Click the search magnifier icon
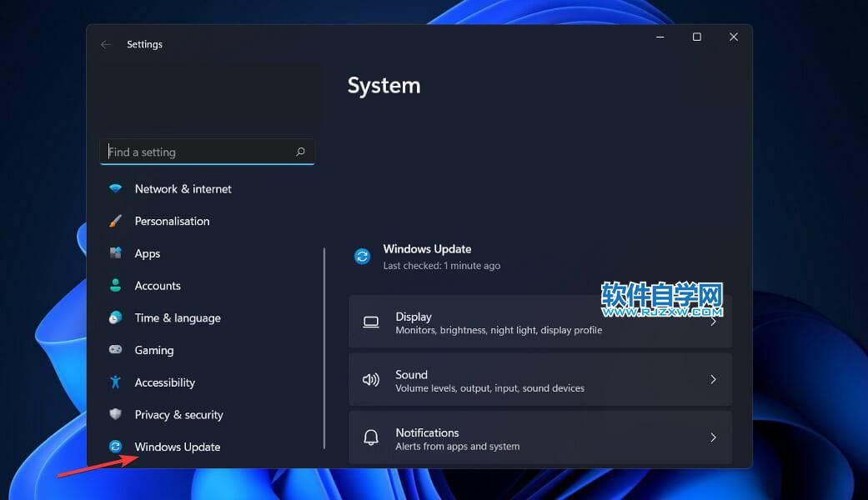Image resolution: width=868 pixels, height=500 pixels. coord(300,152)
